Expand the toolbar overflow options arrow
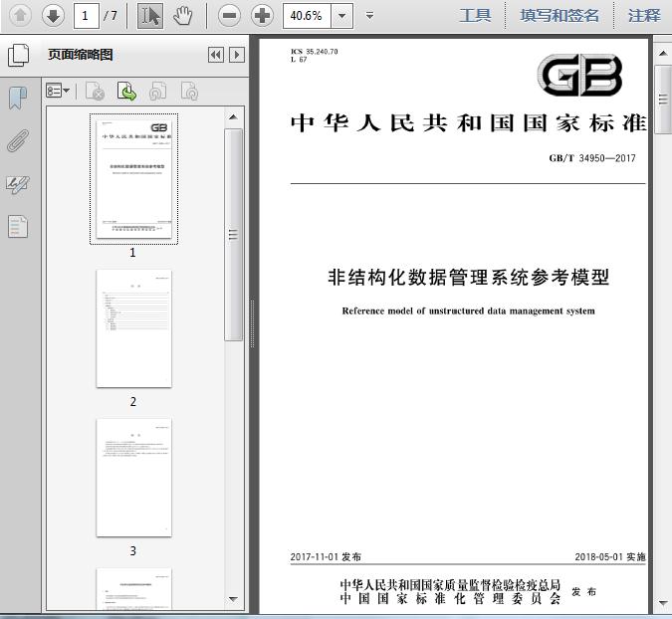The width and height of the screenshot is (672, 619). click(x=369, y=16)
